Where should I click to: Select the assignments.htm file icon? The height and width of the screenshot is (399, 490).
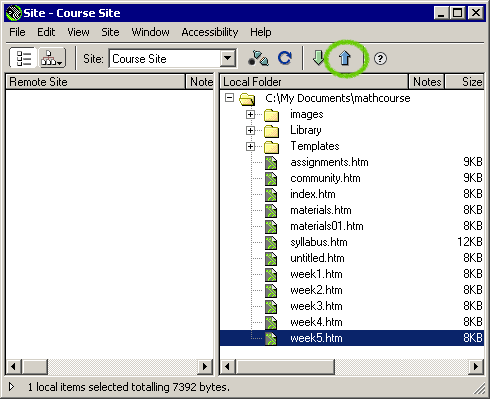[x=271, y=163]
